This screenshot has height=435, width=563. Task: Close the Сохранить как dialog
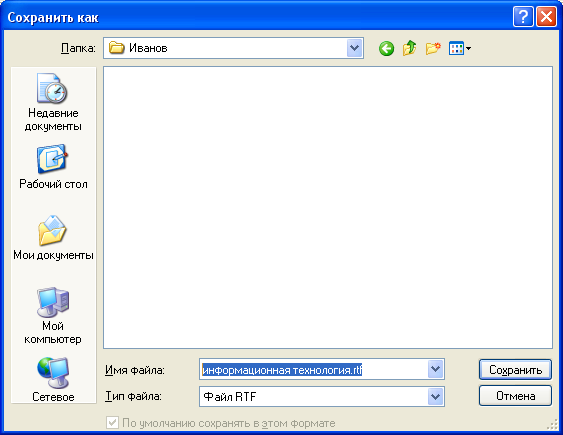tap(546, 17)
